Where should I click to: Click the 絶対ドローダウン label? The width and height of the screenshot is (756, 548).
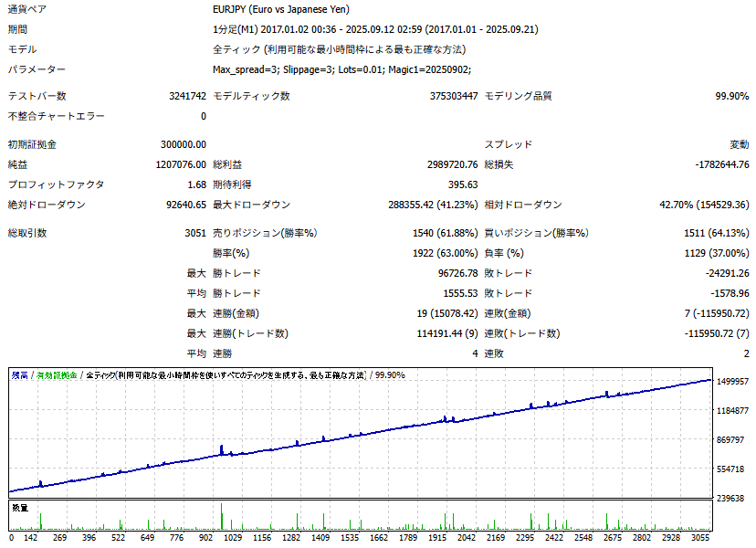tap(47, 205)
